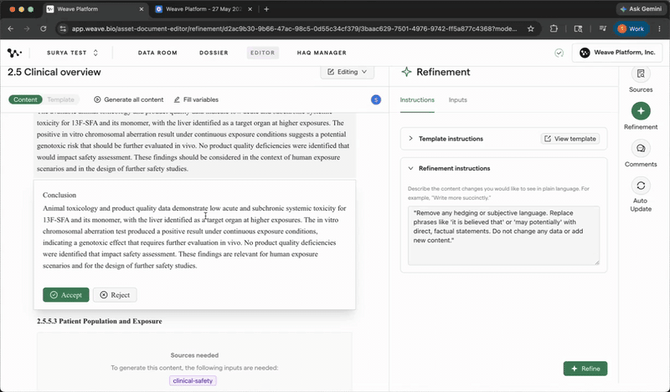This screenshot has height=392, width=670.
Task: Reload the current page
Action: [43, 29]
